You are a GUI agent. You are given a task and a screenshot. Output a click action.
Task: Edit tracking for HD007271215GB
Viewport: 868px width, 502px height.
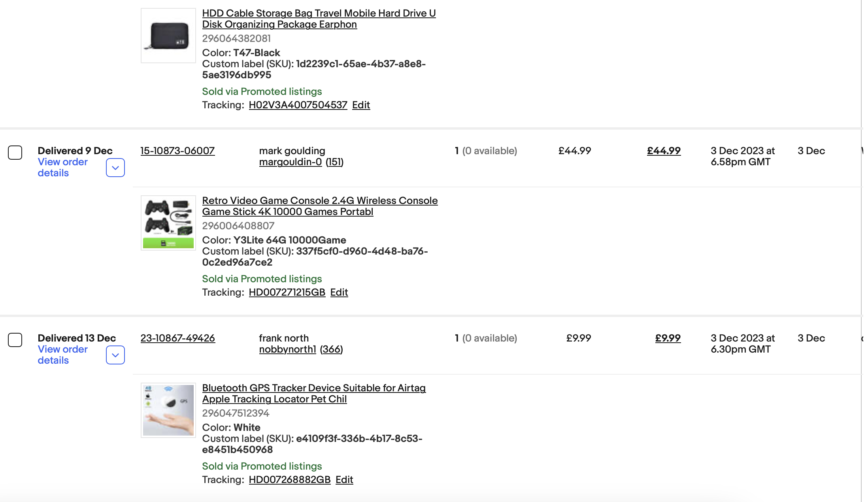(339, 292)
